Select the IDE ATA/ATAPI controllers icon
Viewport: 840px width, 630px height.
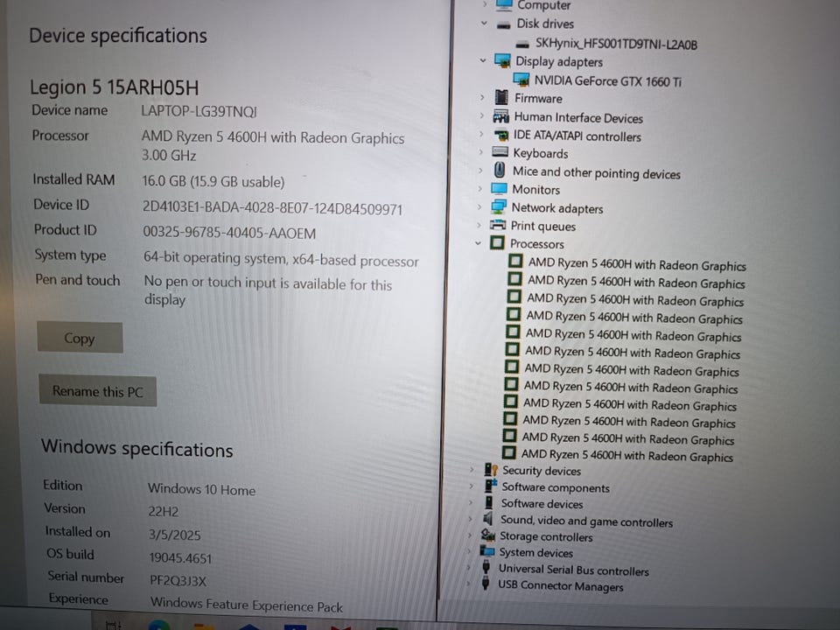(500, 135)
